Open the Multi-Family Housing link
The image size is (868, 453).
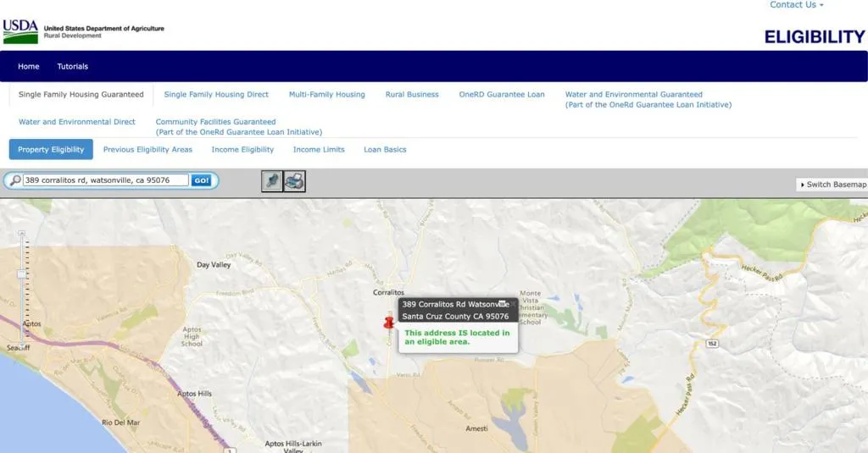(326, 95)
